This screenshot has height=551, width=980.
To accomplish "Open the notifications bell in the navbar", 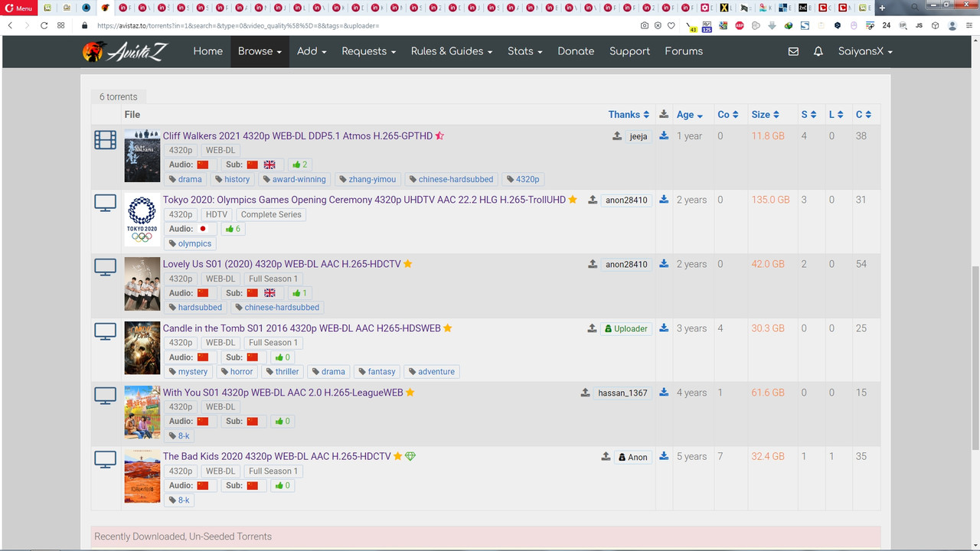I will 818,51.
